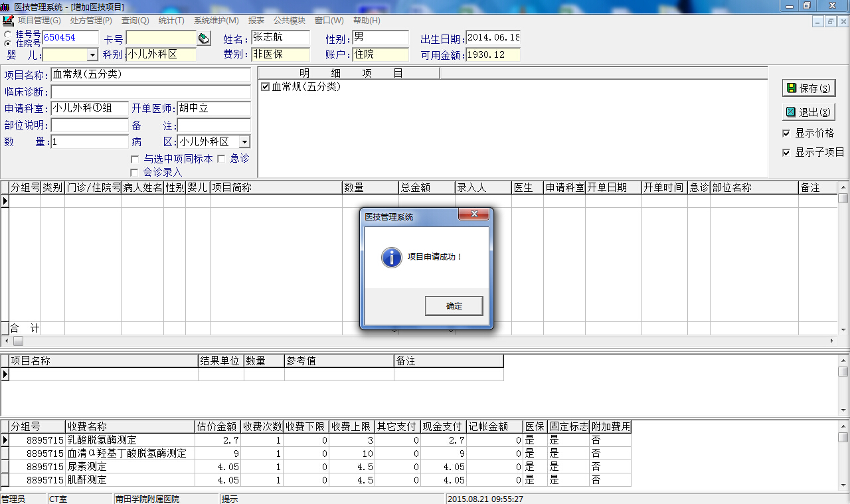
Task: Open the 系统维护(M) menu
Action: pos(216,21)
